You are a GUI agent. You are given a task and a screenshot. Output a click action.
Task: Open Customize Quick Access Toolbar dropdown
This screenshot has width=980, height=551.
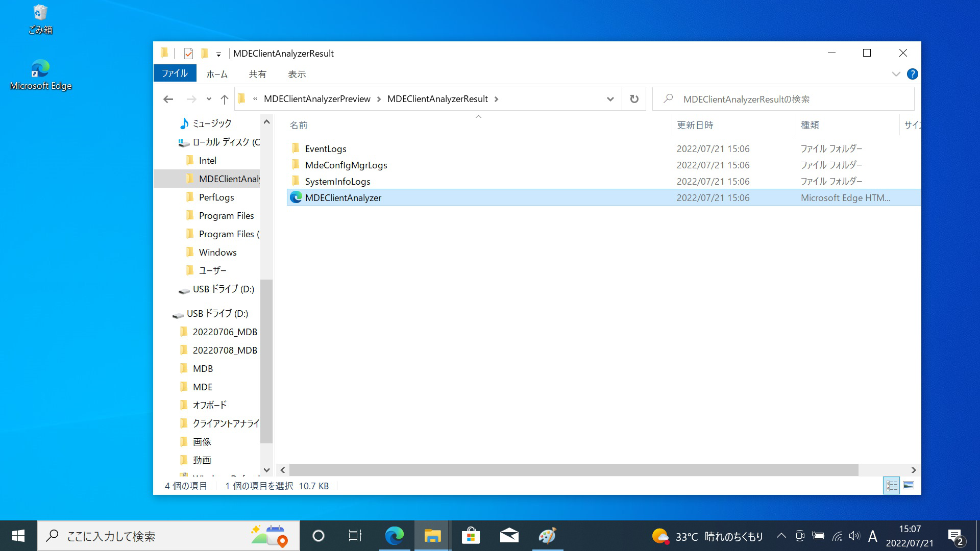218,54
